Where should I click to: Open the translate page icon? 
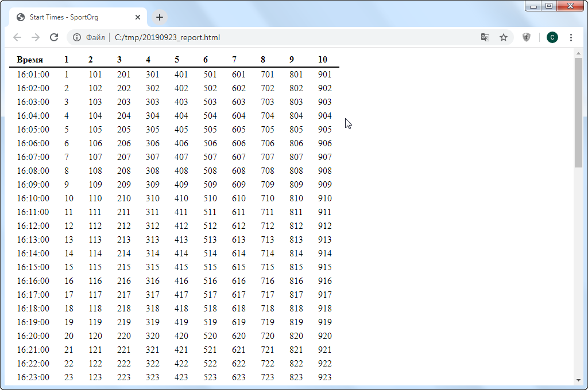[x=485, y=37]
